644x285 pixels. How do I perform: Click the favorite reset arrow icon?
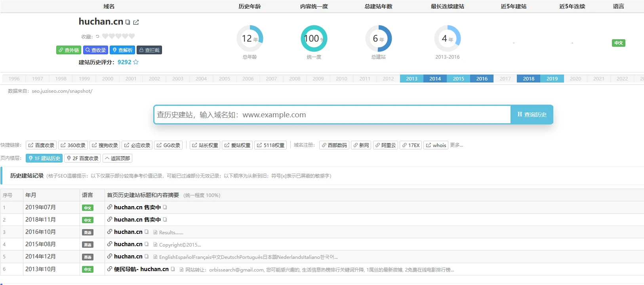(97, 36)
